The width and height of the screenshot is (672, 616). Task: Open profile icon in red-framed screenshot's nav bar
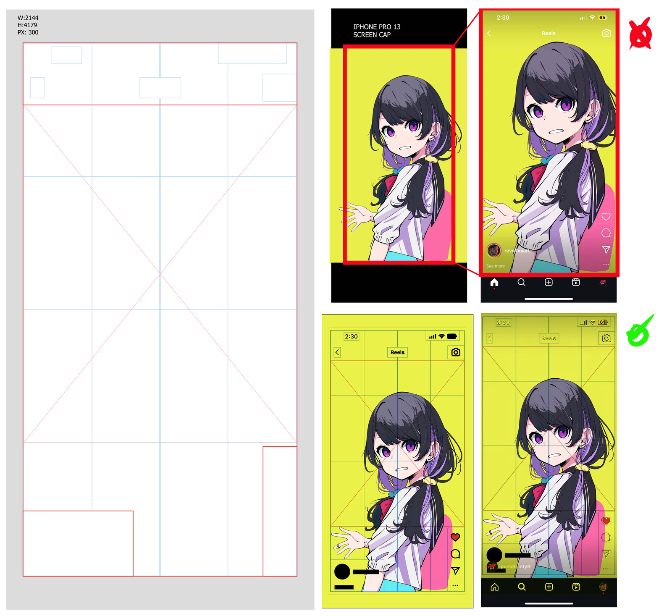click(603, 282)
